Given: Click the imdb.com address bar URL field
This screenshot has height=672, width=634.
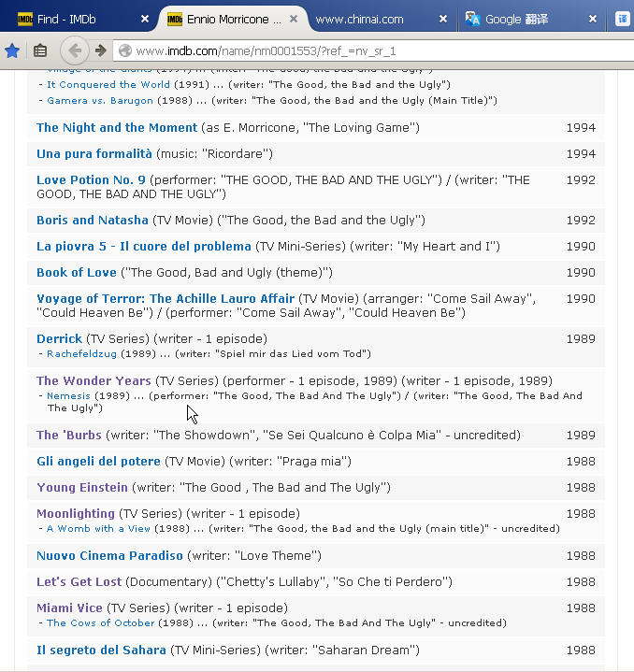Looking at the screenshot, I should pos(373,51).
